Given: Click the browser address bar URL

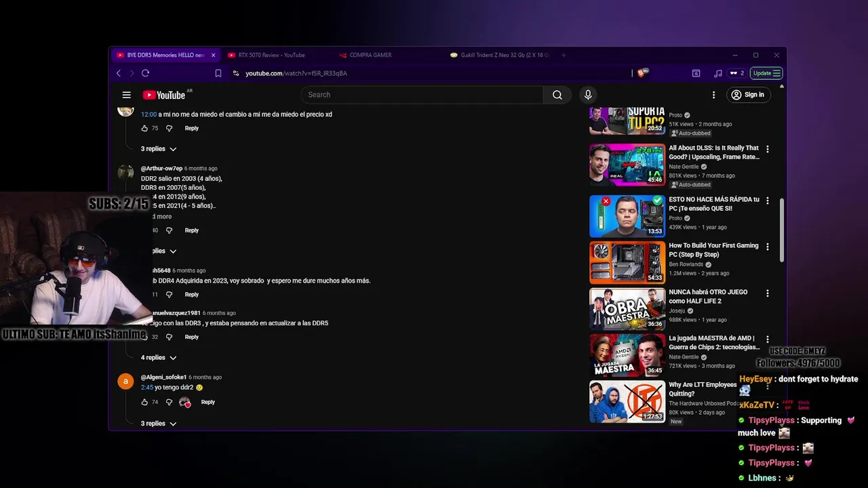Looking at the screenshot, I should (x=296, y=73).
